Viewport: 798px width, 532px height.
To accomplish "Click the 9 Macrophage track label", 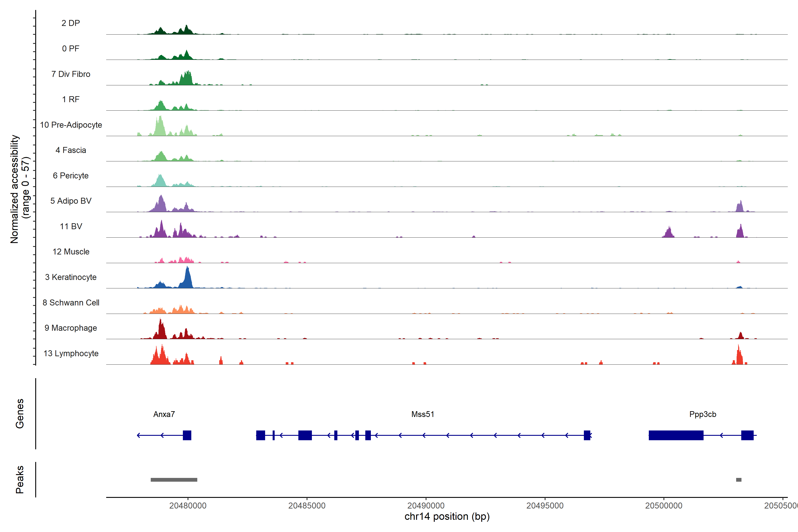I will click(70, 328).
